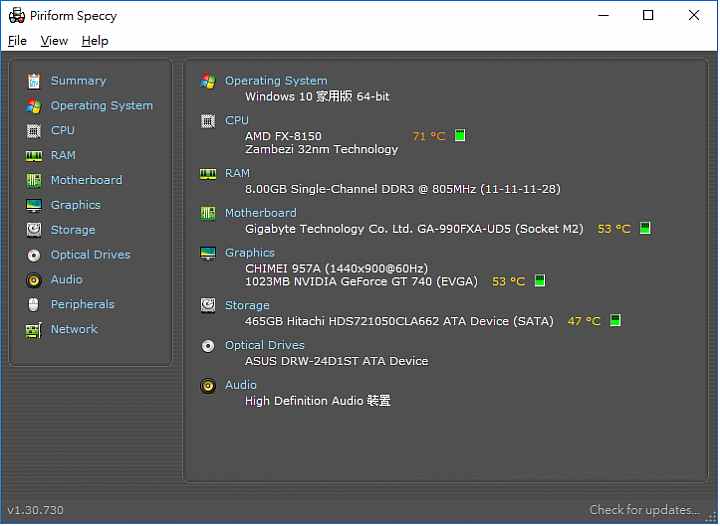Image resolution: width=720 pixels, height=526 pixels.
Task: Open Storage section from the sidebar label
Action: click(73, 230)
